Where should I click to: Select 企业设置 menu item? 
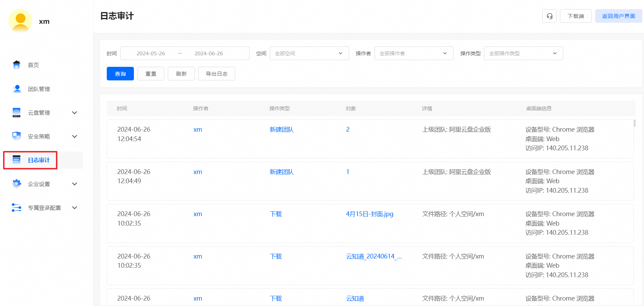(39, 184)
